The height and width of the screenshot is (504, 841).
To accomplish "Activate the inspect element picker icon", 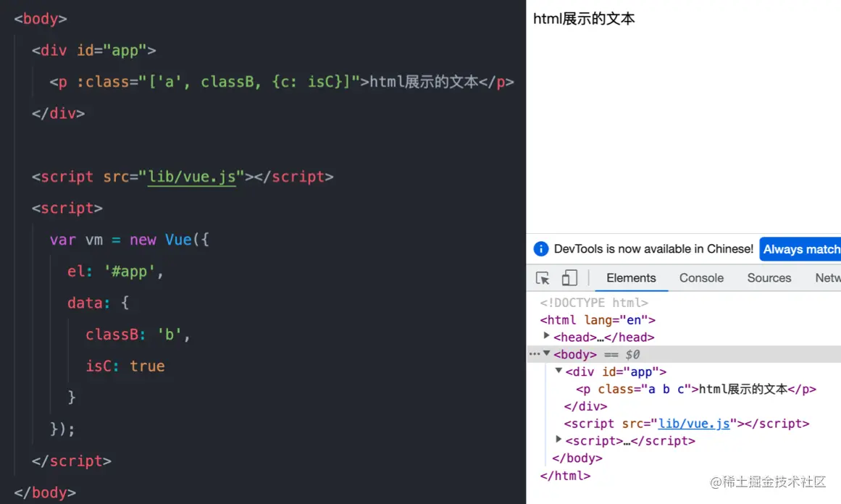I will click(x=543, y=278).
